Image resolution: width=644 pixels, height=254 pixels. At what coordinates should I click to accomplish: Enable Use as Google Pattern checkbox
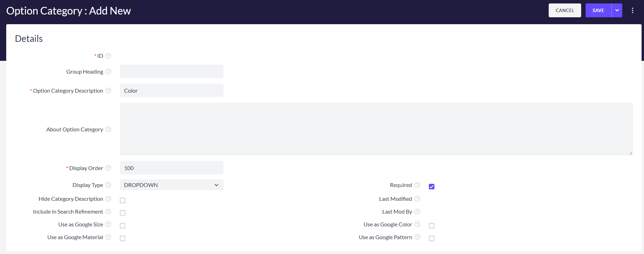click(431, 238)
